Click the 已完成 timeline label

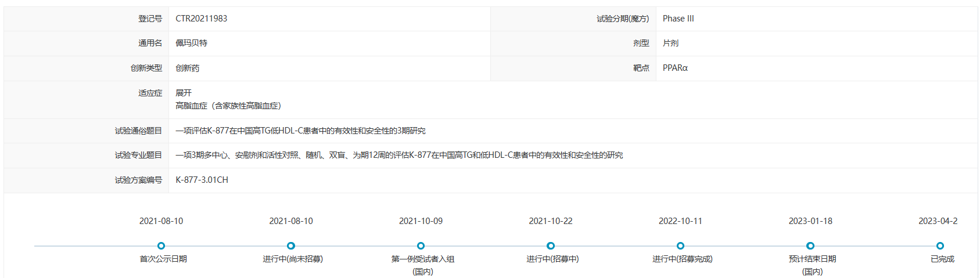[942, 259]
